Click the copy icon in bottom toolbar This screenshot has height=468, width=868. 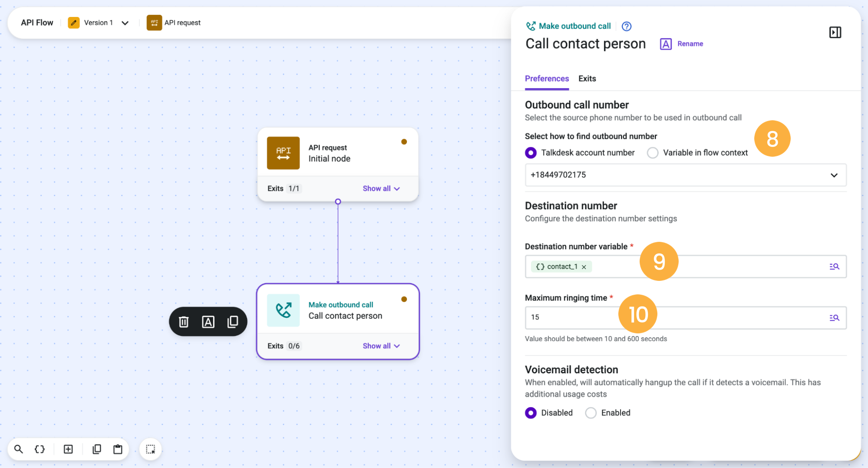pos(97,449)
